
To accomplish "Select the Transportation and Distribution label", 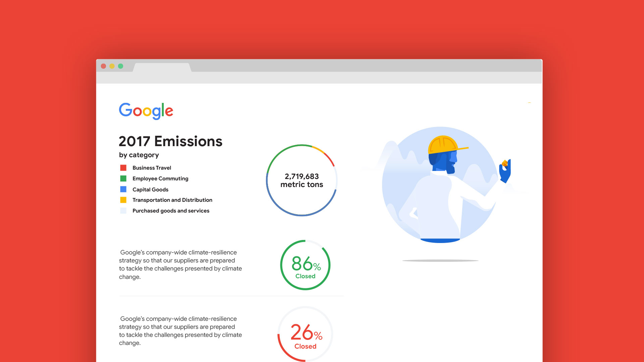I will (172, 200).
